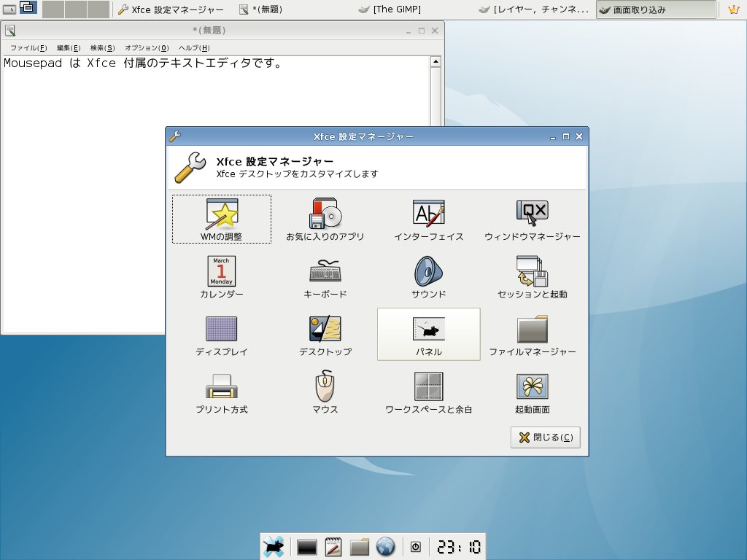The width and height of the screenshot is (747, 560).
Task: Maximize the Xfce 設定マネージャー window
Action: click(x=566, y=136)
